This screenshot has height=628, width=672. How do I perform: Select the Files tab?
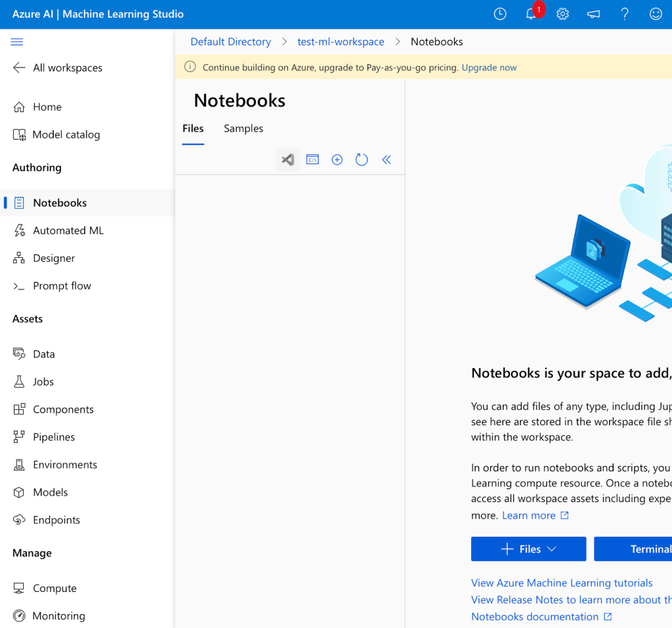click(193, 129)
